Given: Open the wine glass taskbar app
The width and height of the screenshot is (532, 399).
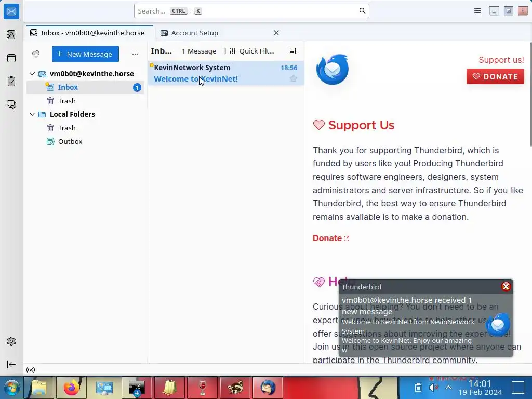Looking at the screenshot, I should pyautogui.click(x=202, y=388).
